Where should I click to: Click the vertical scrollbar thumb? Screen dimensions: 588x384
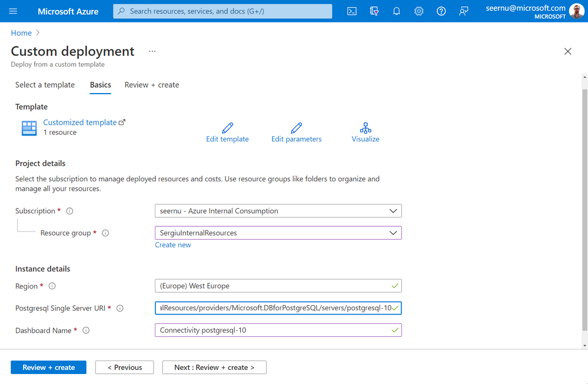tap(584, 210)
